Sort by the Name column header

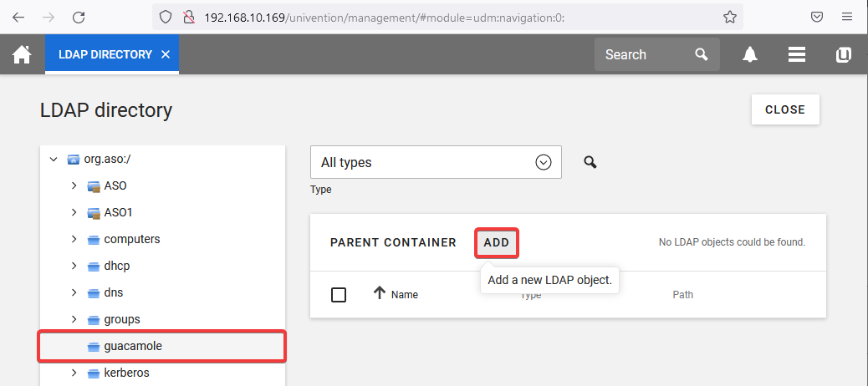point(404,294)
